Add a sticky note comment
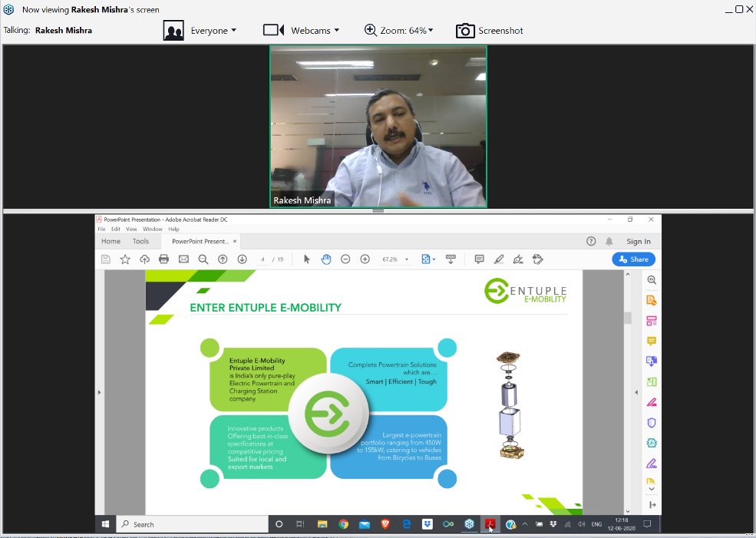756x538 pixels. tap(479, 259)
